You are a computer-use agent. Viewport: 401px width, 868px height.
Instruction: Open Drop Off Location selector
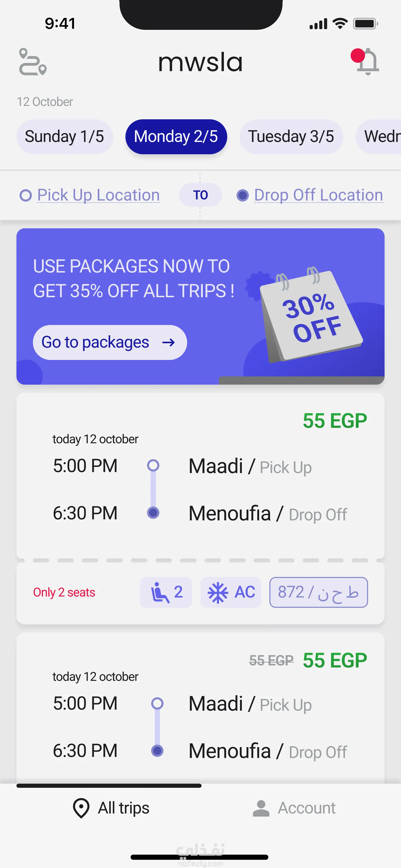pos(318,195)
